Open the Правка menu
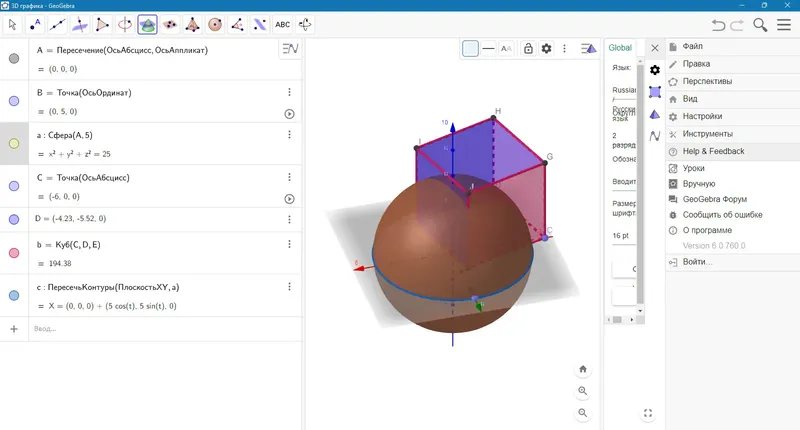Screen dimensions: 800x430 point(733,64)
